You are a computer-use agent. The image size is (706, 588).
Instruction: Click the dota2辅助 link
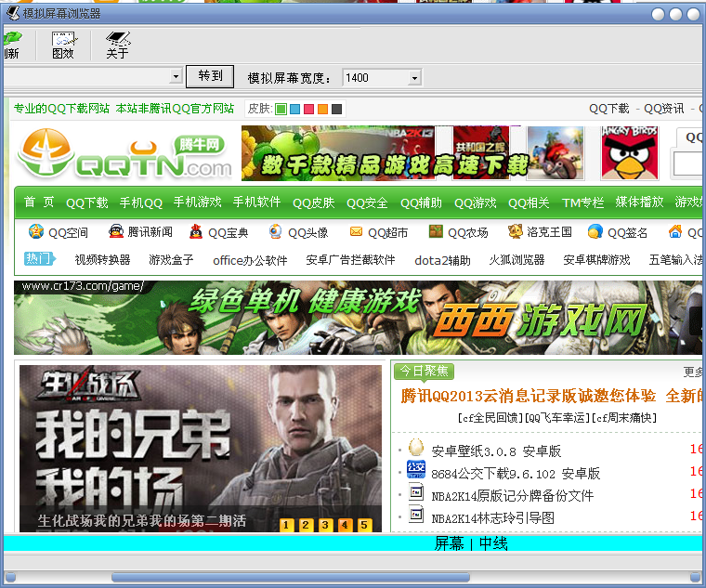(x=442, y=260)
